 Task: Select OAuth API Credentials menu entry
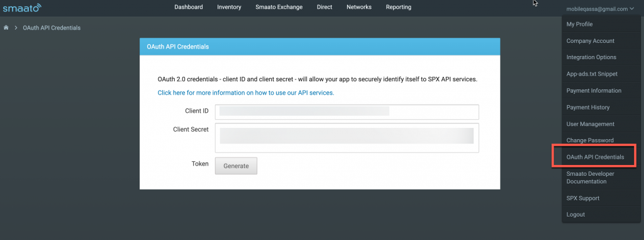tap(601, 157)
